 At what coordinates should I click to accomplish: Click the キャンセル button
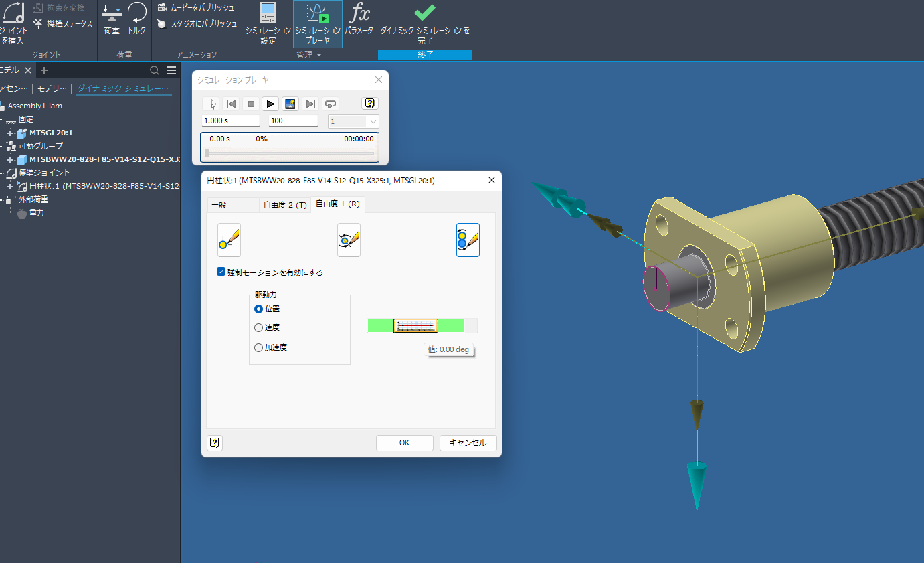pyautogui.click(x=468, y=443)
